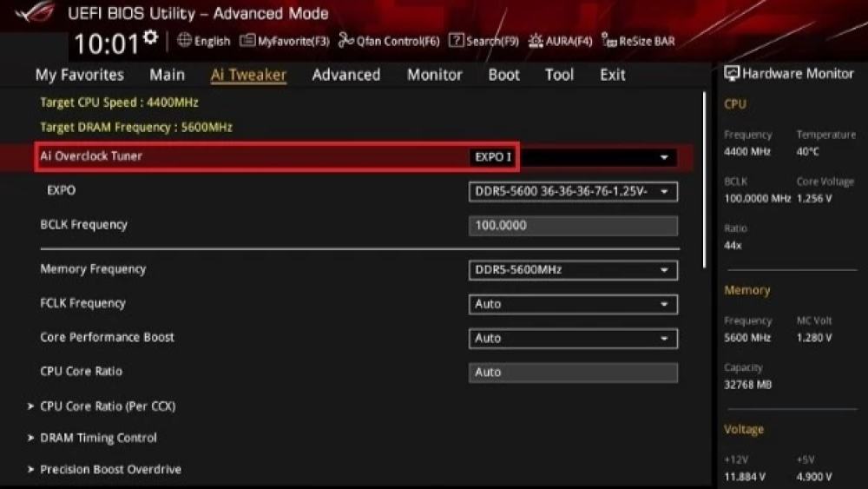This screenshot has height=489, width=868.
Task: Click the English language globe icon
Action: [x=184, y=40]
